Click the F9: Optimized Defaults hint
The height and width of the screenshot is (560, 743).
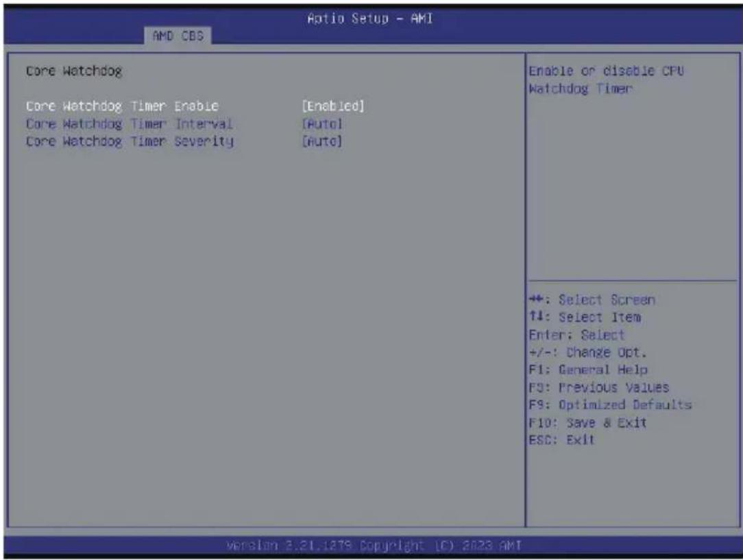610,405
